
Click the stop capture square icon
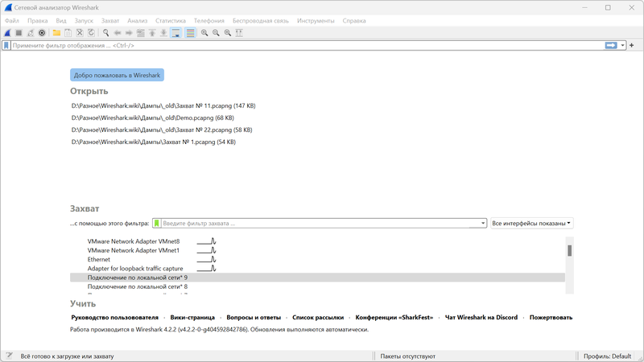pyautogui.click(x=19, y=33)
